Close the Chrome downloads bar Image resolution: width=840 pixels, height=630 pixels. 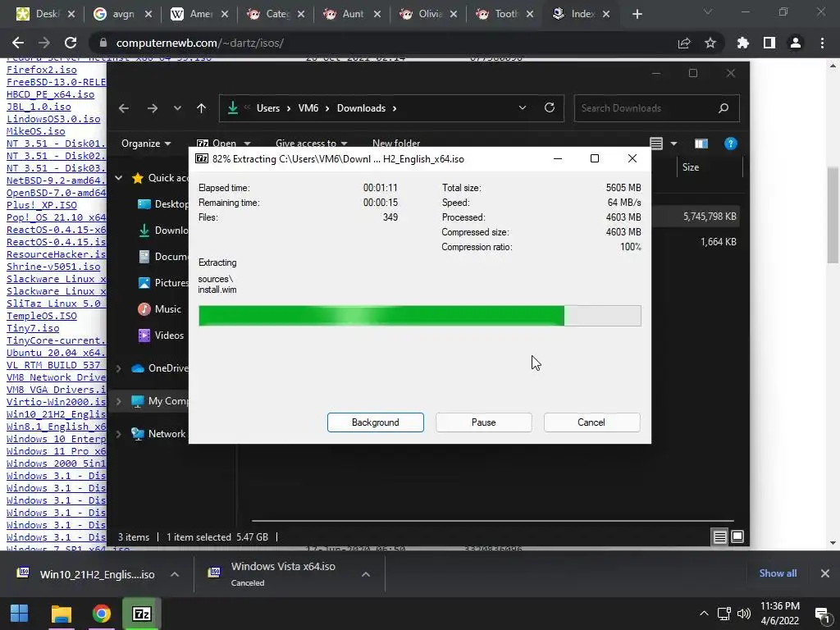825,573
